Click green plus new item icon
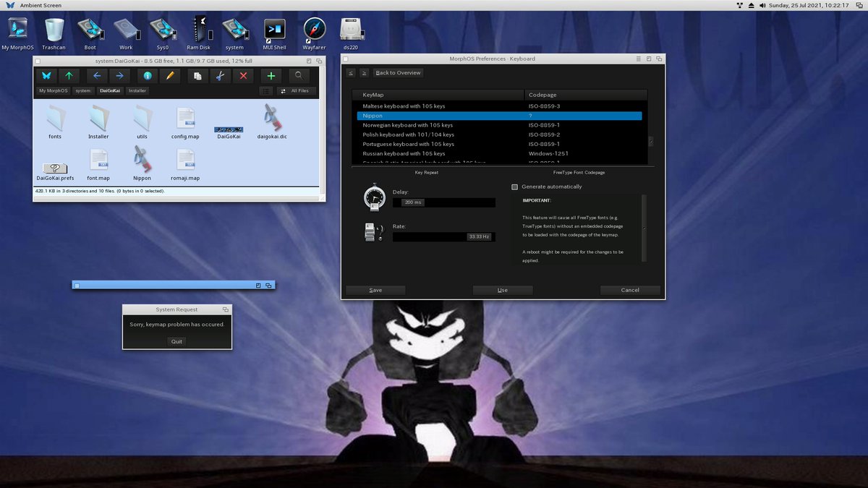The image size is (868, 488). pyautogui.click(x=271, y=75)
